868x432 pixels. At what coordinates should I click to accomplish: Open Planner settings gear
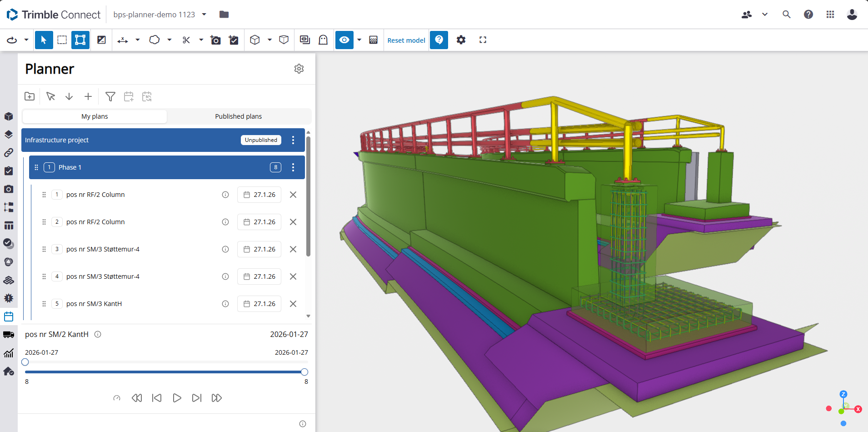(x=299, y=69)
